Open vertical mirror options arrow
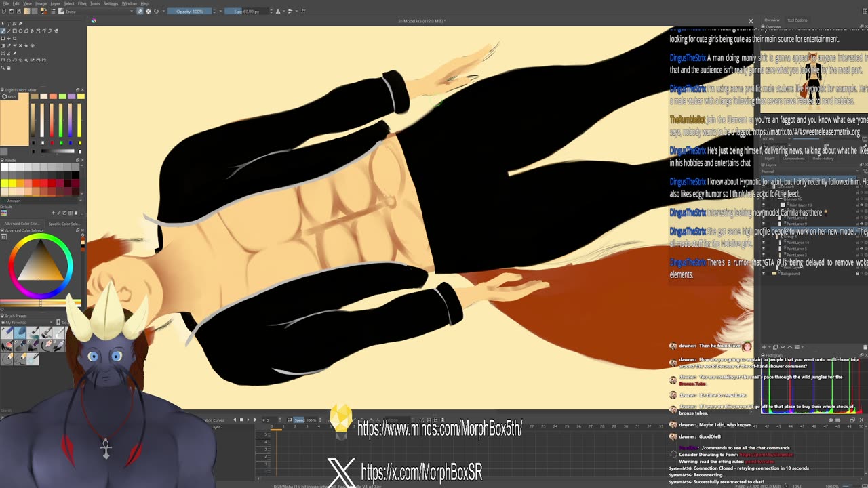The image size is (868, 488). 296,12
